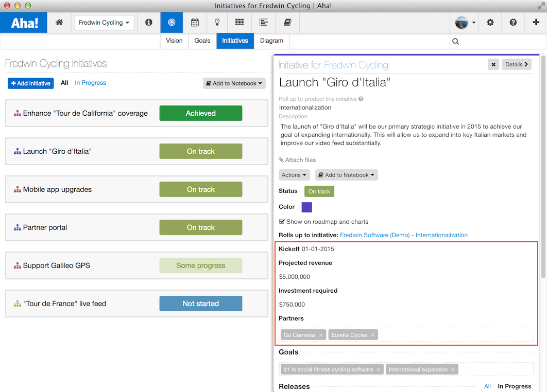Click hierarchy icon beside Mobile app upgrades

click(x=17, y=189)
